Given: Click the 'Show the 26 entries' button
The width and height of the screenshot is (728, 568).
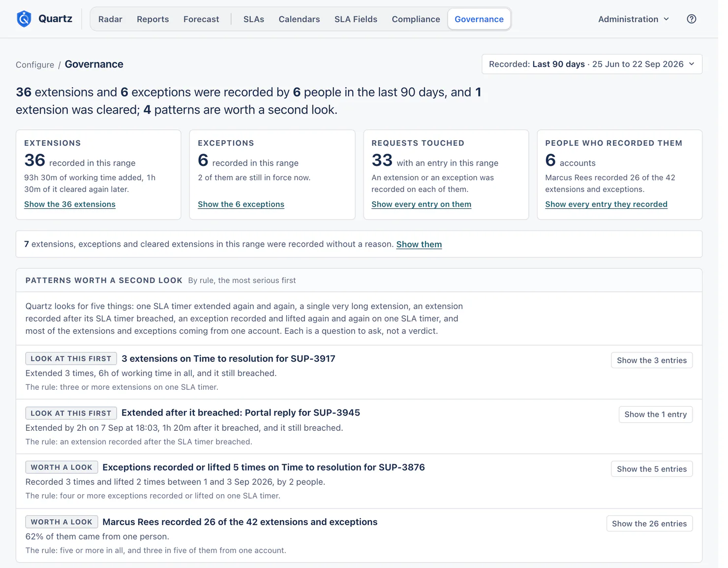Looking at the screenshot, I should tap(649, 524).
